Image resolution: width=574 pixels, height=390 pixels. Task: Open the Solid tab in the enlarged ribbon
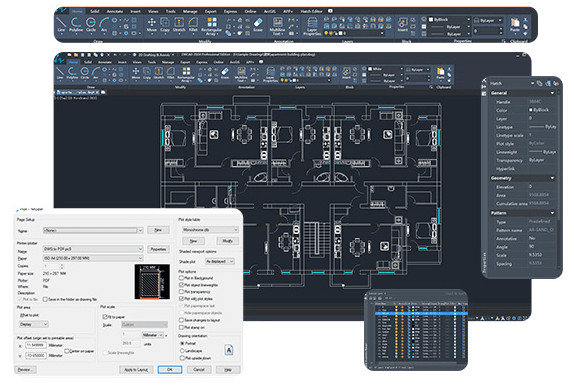[94, 11]
